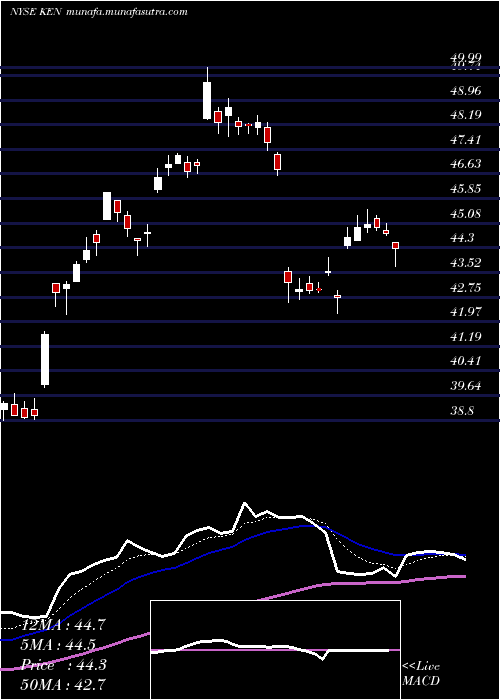Click the 40.41 price axis label
This screenshot has width=500, height=700.
coord(465,361)
